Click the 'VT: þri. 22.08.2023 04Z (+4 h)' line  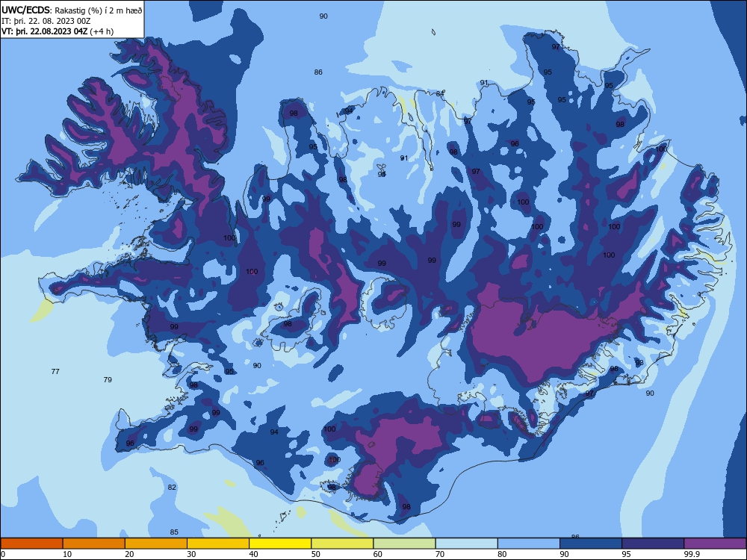58,31
